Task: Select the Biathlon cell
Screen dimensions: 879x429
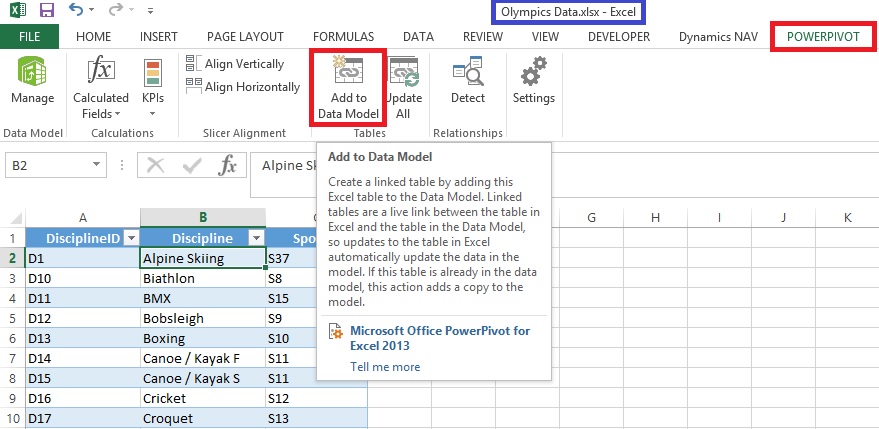Action: click(x=203, y=278)
